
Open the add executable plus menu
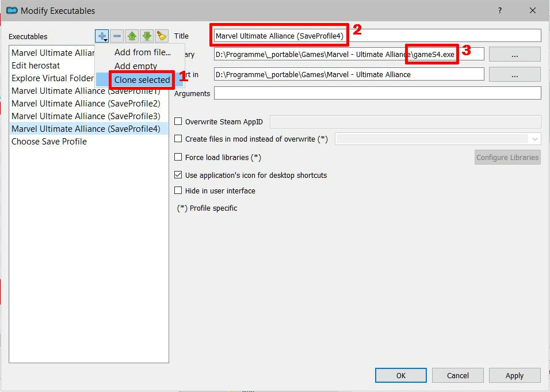(102, 36)
